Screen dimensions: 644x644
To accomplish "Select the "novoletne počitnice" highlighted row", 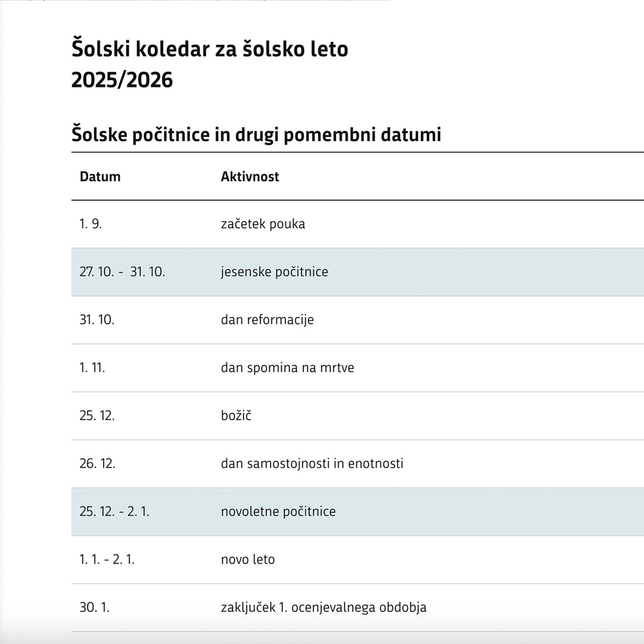I will click(x=278, y=512).
